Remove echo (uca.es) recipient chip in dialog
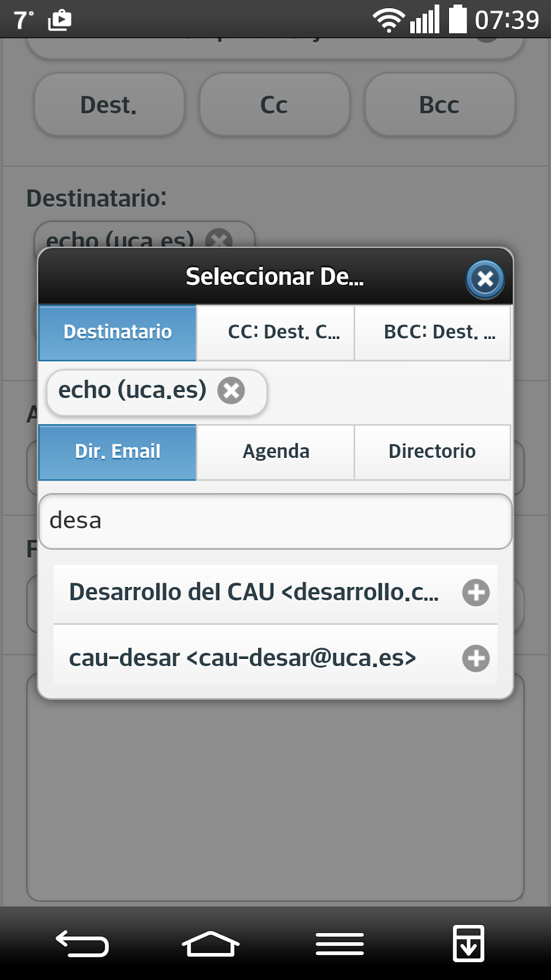Image resolution: width=551 pixels, height=980 pixels. point(231,391)
